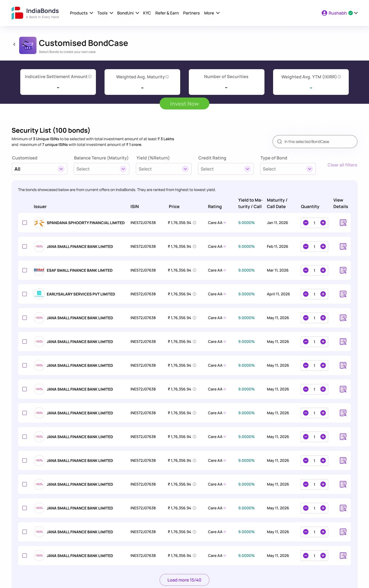Open Refer & Earn page
The height and width of the screenshot is (588, 369).
[x=167, y=13]
